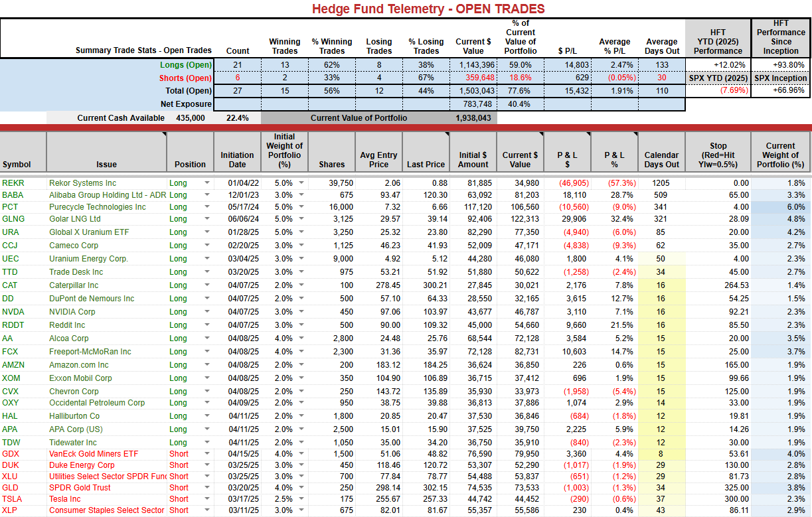812x517 pixels.
Task: Click the REKR calendar days out 1205
Action: pos(661,183)
